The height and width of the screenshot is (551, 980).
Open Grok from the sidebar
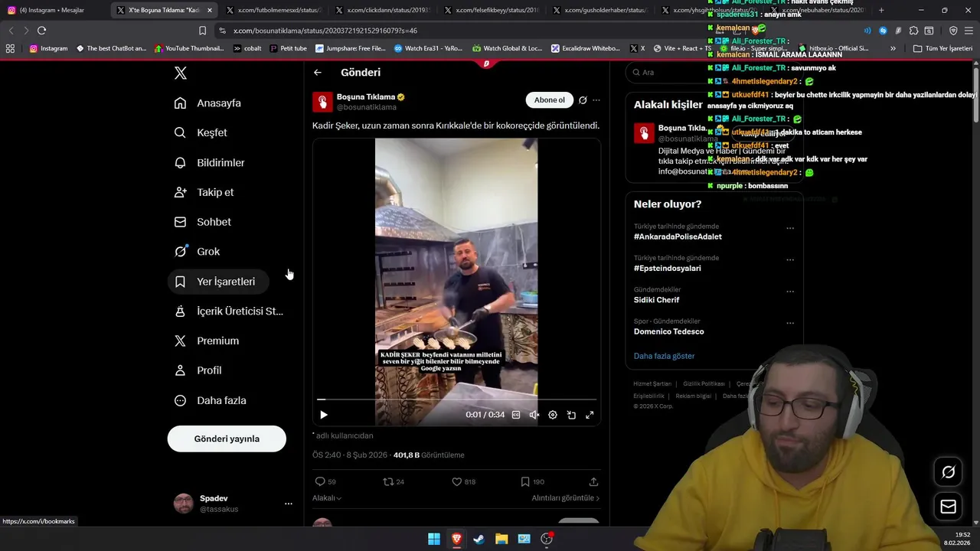coord(197,251)
